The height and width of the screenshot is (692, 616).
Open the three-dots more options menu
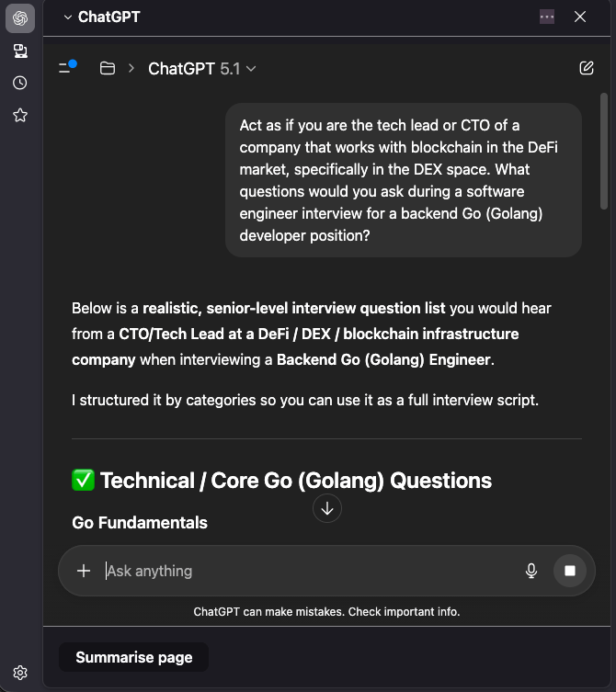point(547,17)
